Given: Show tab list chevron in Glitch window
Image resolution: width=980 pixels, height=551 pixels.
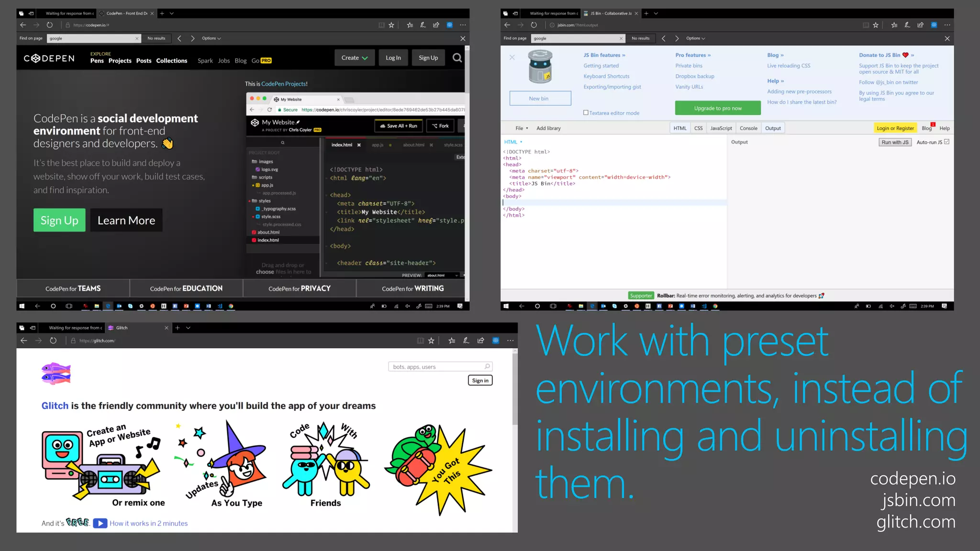Looking at the screenshot, I should point(188,328).
